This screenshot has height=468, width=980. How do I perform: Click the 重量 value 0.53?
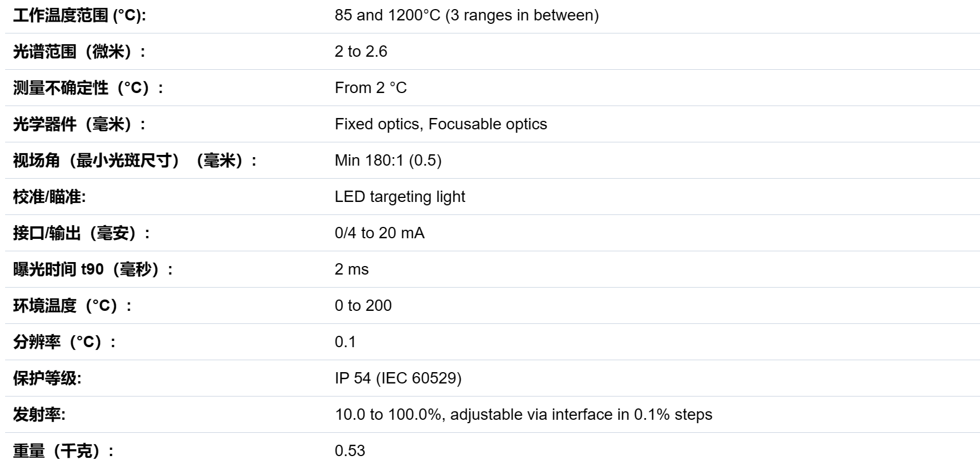tap(350, 451)
